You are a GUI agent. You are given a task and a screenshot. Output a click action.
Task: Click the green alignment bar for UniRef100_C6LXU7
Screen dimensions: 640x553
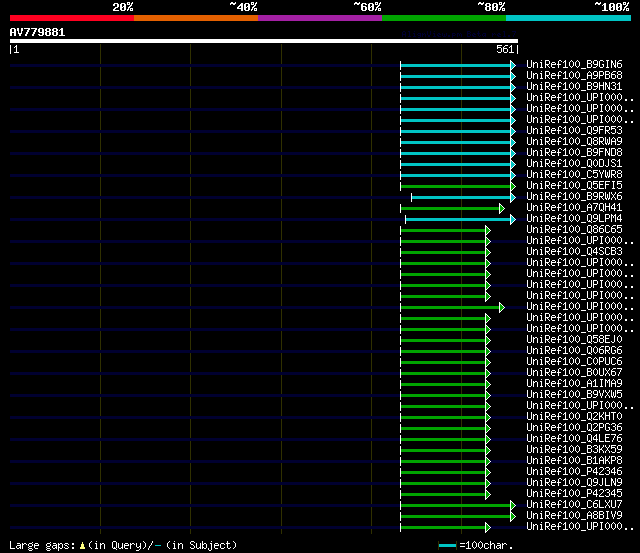(x=456, y=506)
